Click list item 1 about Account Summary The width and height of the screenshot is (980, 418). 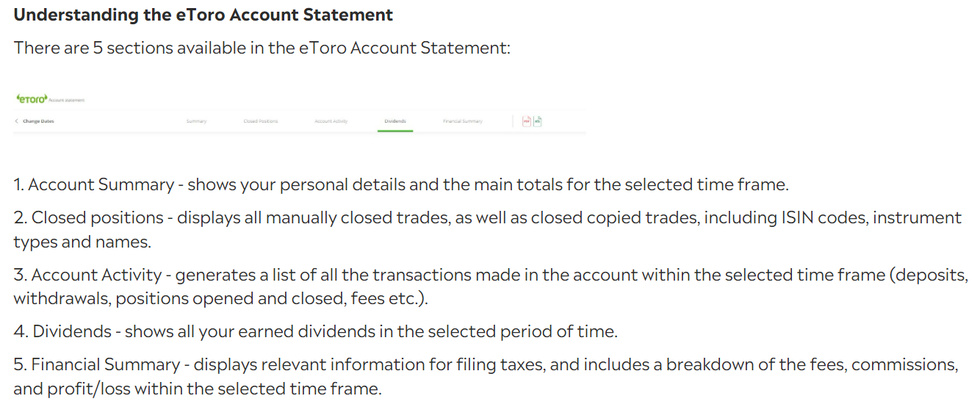(x=401, y=184)
